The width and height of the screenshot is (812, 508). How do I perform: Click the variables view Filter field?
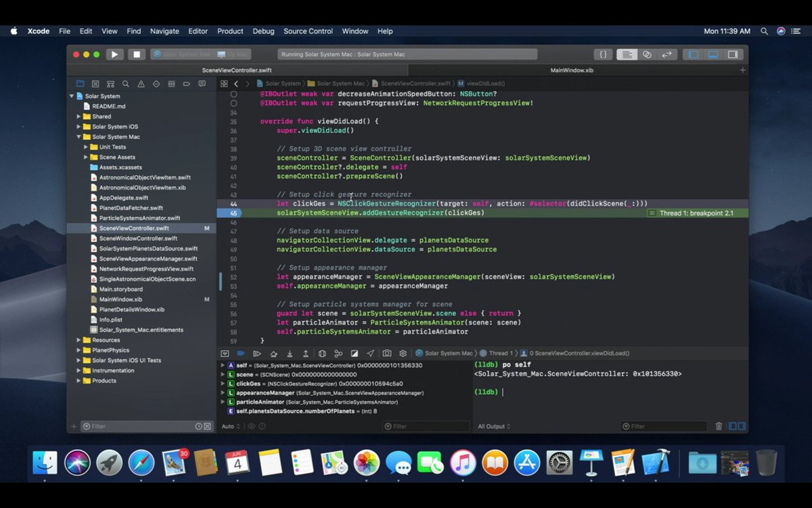[x=426, y=426]
